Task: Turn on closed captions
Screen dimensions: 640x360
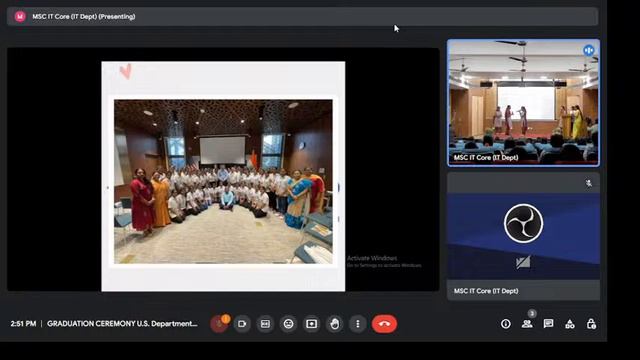Action: (x=265, y=324)
